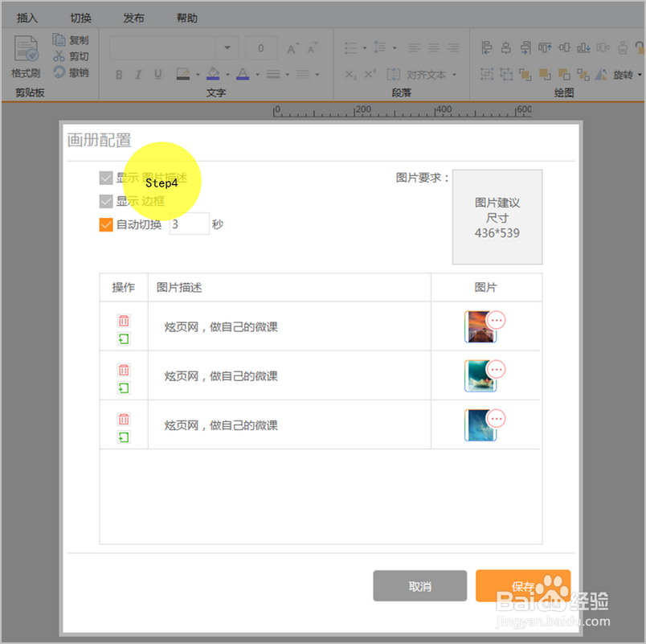
Task: Toggle italic I formatting
Action: click(x=138, y=75)
